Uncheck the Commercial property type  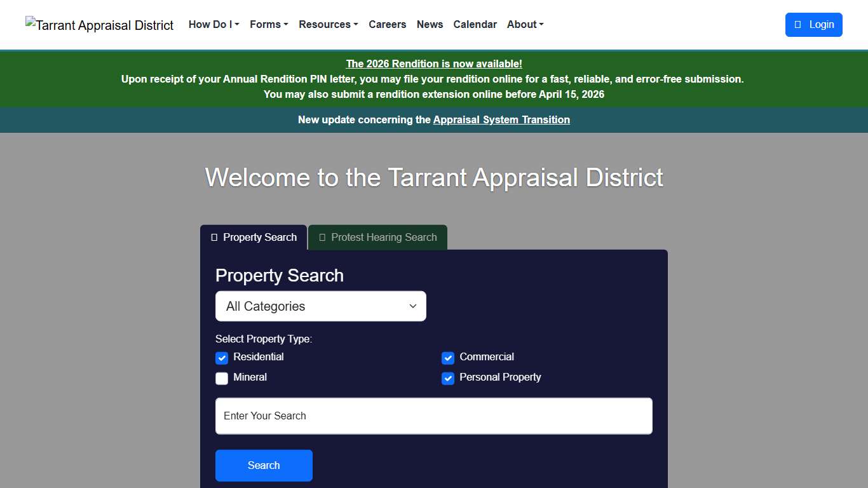(448, 358)
